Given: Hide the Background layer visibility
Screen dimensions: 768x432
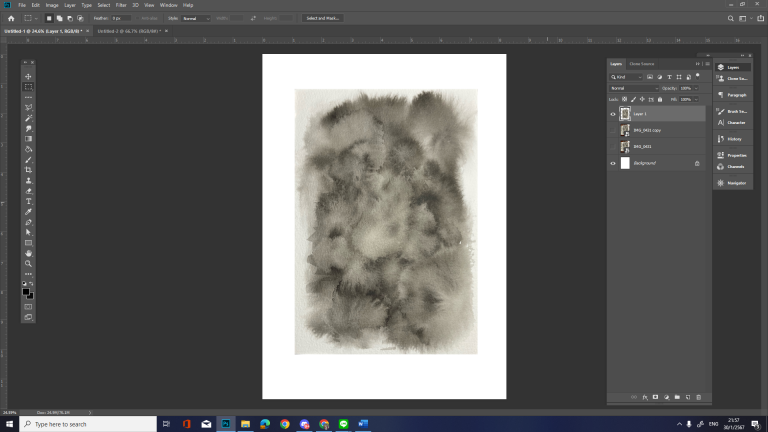Looking at the screenshot, I should click(613, 163).
